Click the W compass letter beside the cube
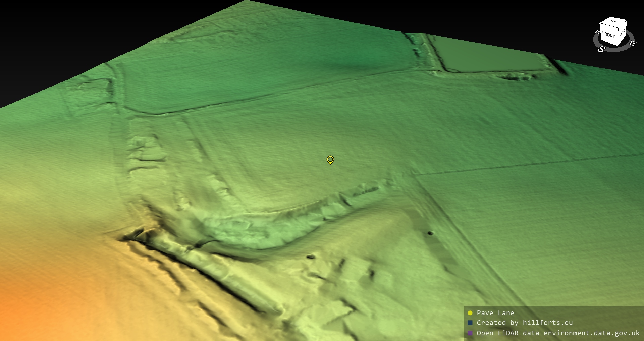Viewport: 644px width, 341px height. (597, 32)
